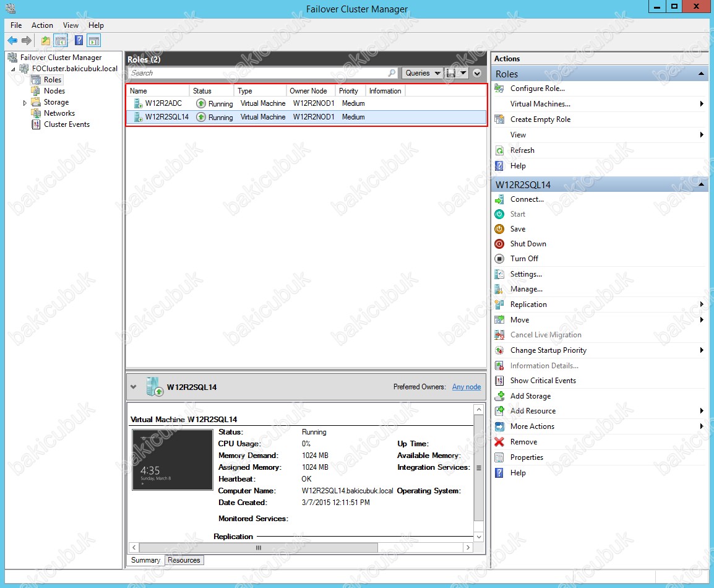Click the Up One Level folder icon

pos(46,41)
